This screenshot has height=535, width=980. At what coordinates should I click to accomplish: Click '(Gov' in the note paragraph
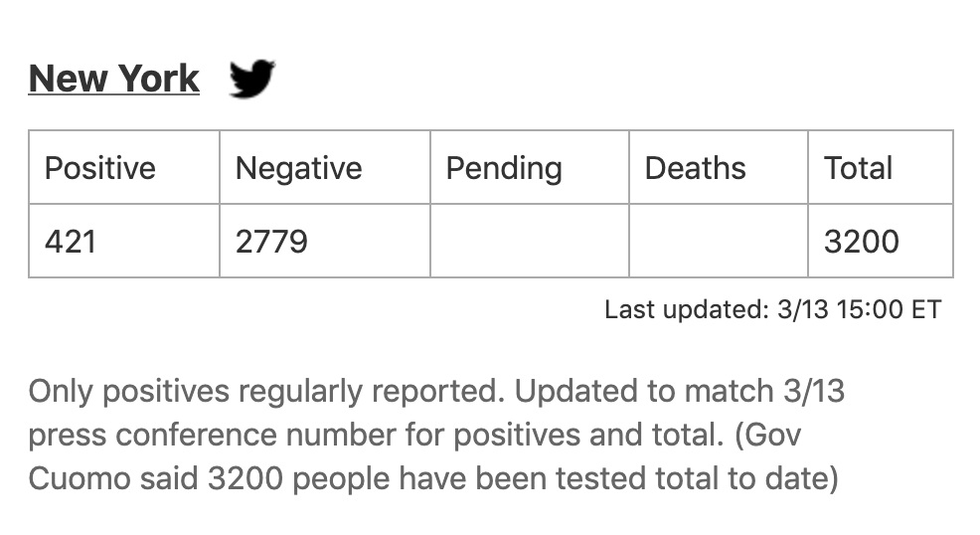click(767, 435)
